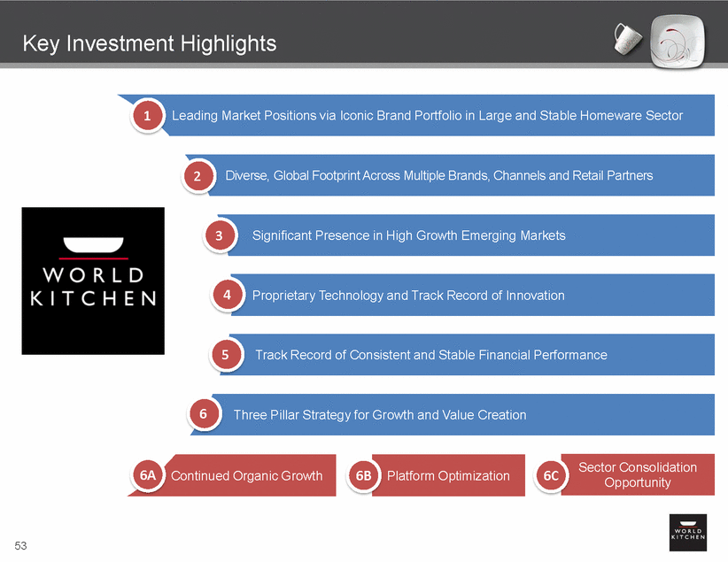Select the number 5 circle badge

tap(226, 355)
